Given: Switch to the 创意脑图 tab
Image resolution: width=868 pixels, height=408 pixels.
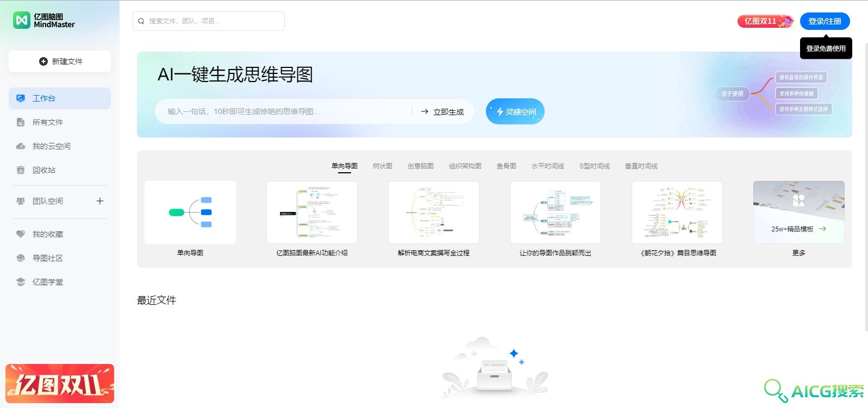Looking at the screenshot, I should [421, 166].
